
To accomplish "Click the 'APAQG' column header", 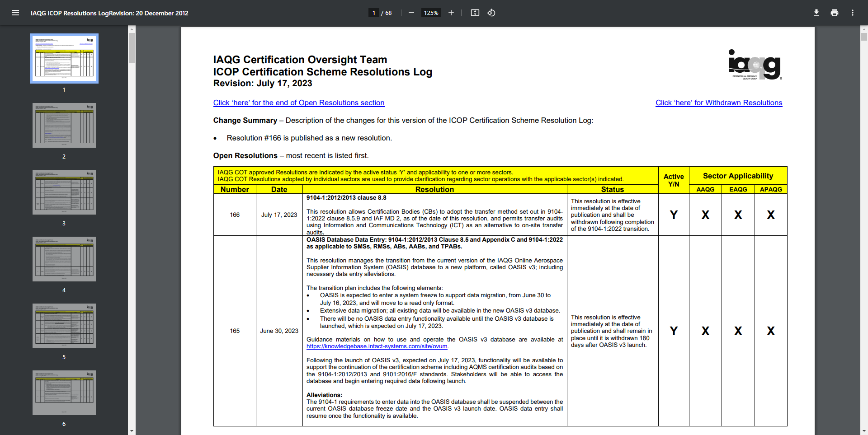I will 771,189.
